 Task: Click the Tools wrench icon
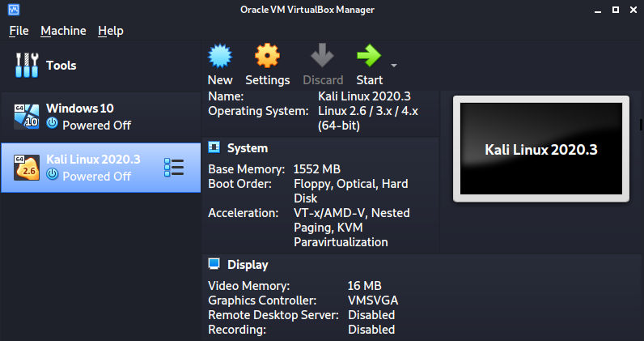(27, 66)
